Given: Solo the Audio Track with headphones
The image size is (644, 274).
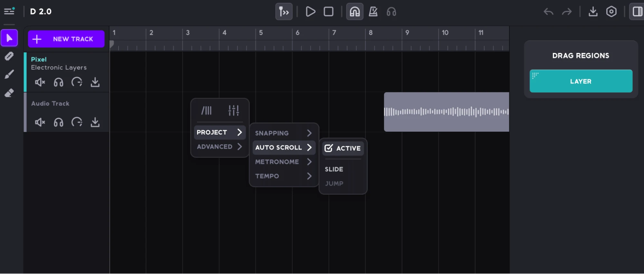Looking at the screenshot, I should [58, 122].
